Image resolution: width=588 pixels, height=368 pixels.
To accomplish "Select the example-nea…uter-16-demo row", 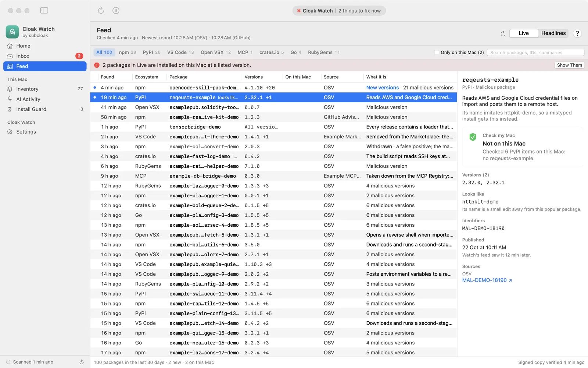I will pos(273,343).
